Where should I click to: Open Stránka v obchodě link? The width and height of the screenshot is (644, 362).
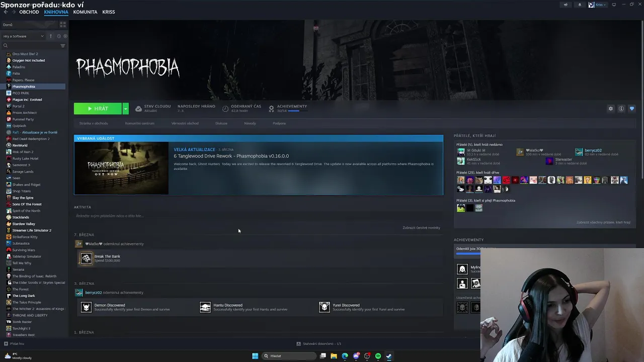[94, 123]
